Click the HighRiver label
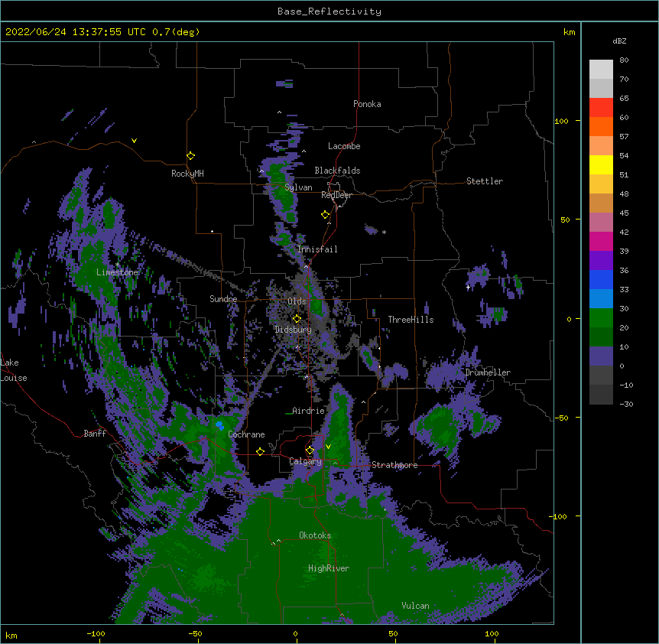The image size is (659, 644). (329, 568)
